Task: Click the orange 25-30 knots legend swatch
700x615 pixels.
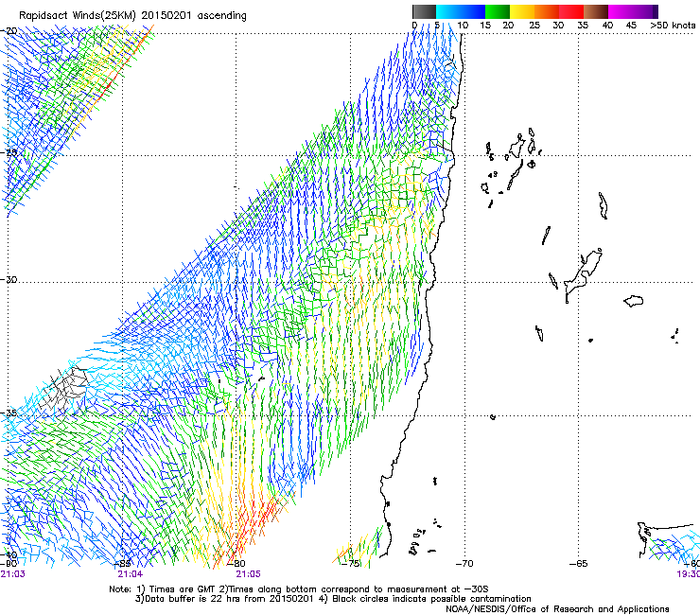Action: click(x=547, y=11)
